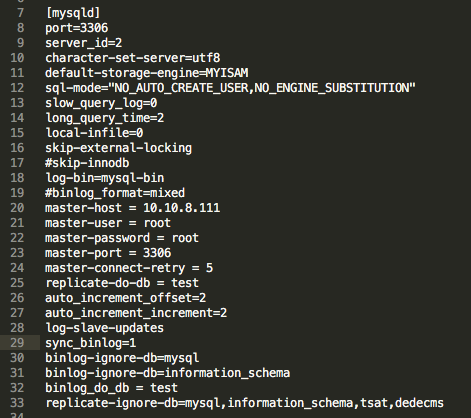Click the master-password = root line
Screen dimensions: 471x418
coord(122,238)
